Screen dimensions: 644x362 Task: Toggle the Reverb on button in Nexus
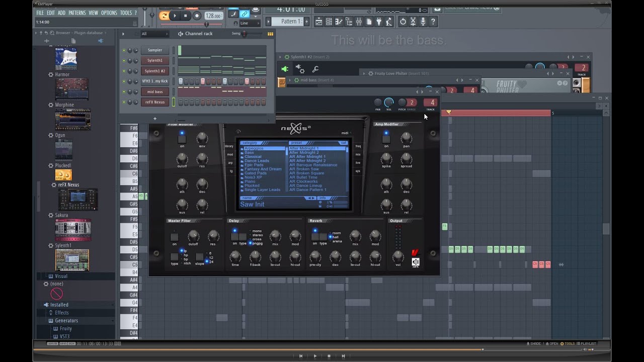tap(315, 236)
